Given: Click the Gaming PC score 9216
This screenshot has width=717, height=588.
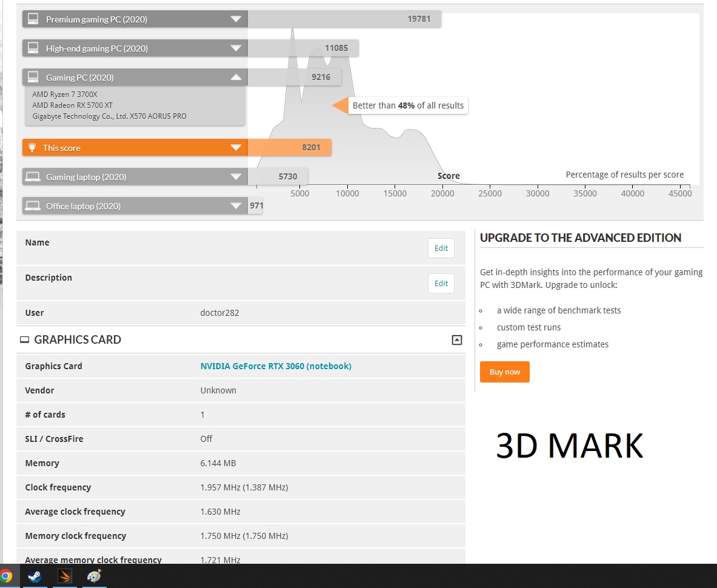Looking at the screenshot, I should tap(321, 77).
